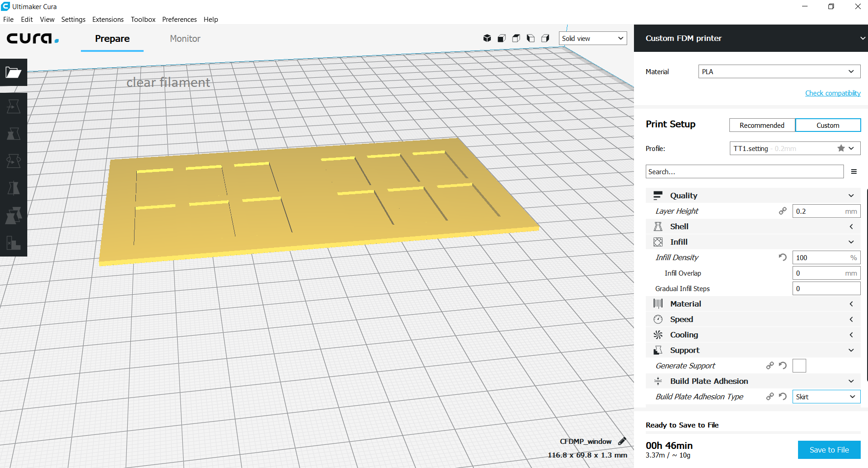
Task: Expand the Speed settings category
Action: pos(753,319)
